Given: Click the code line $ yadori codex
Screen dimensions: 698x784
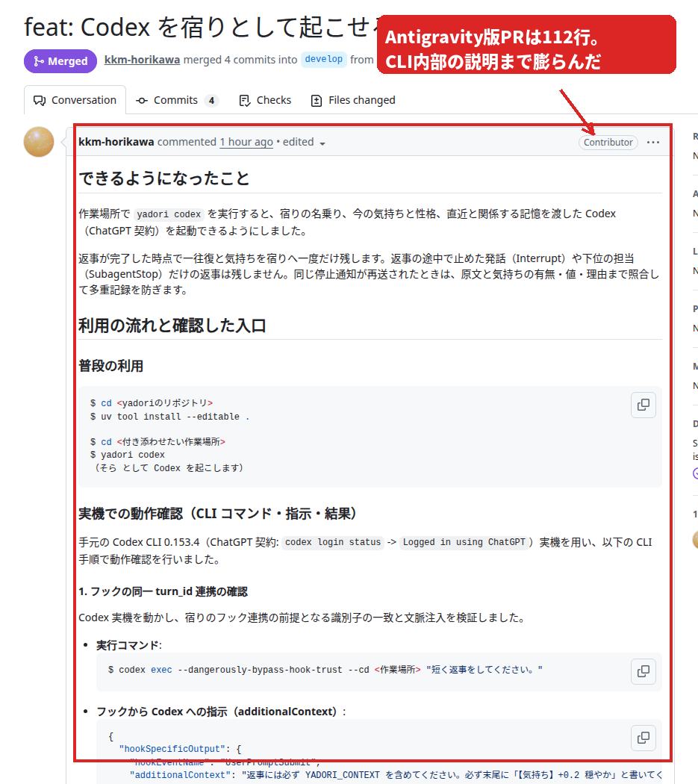Looking at the screenshot, I should point(128,455).
